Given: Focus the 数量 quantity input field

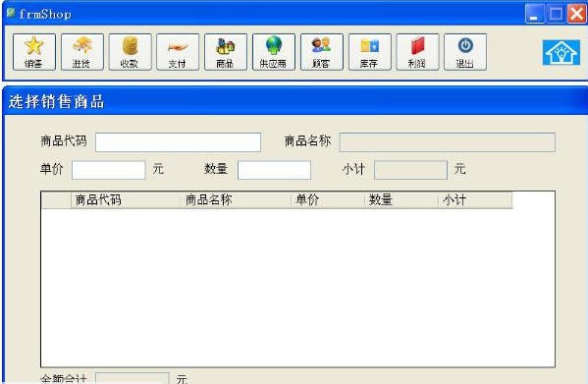Looking at the screenshot, I should pos(274,170).
